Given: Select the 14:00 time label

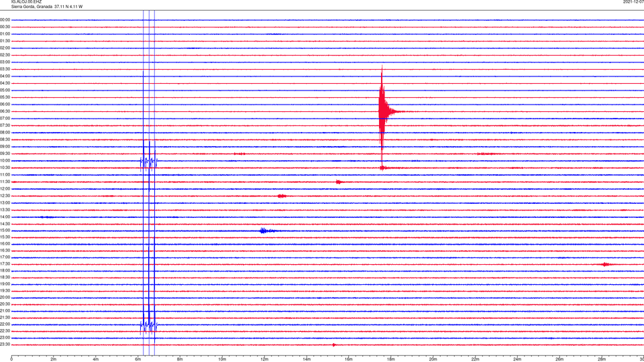Looking at the screenshot, I should [x=5, y=217].
